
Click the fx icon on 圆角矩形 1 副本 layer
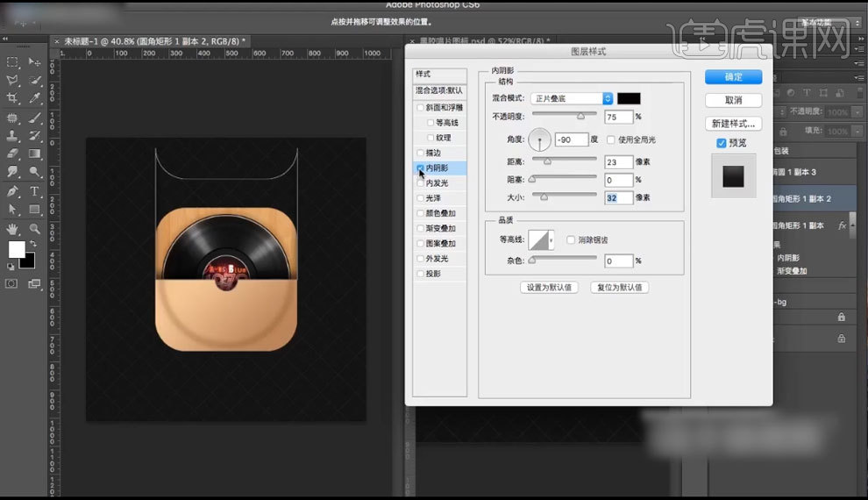click(x=842, y=225)
